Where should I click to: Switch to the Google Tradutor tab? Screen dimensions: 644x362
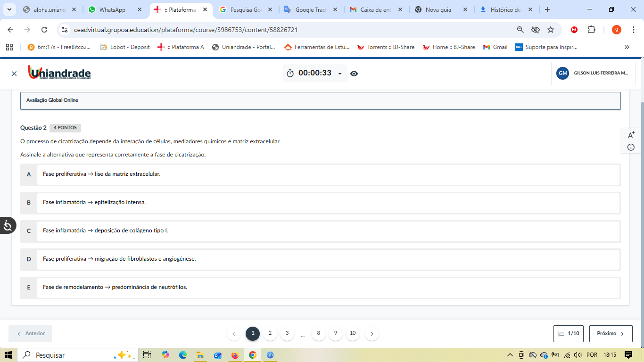tap(310, 9)
